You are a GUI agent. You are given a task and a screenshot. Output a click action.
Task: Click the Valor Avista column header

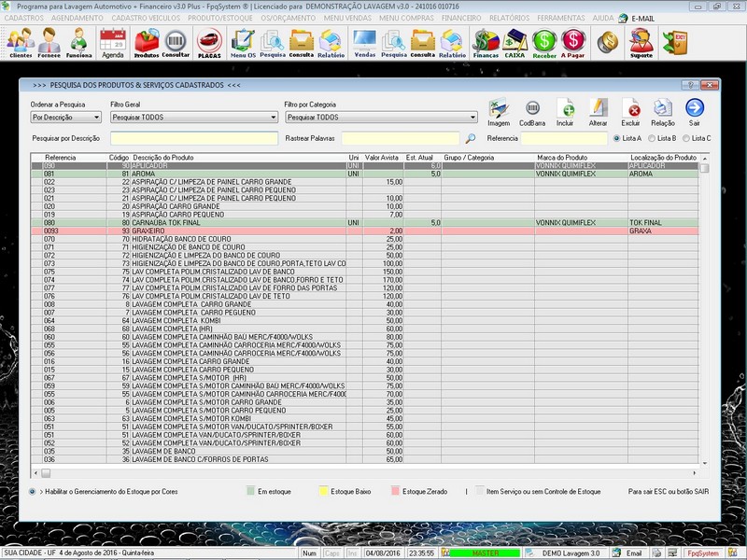click(382, 158)
